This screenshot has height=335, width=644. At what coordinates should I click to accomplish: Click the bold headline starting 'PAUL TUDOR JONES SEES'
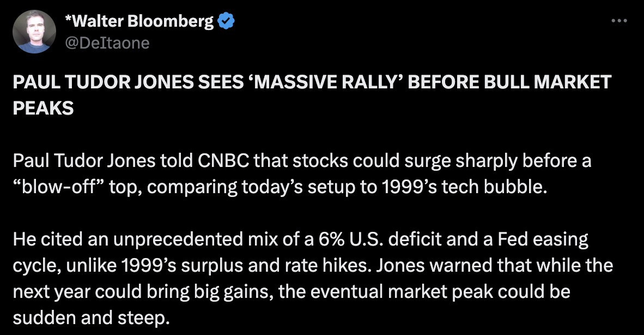(218, 82)
